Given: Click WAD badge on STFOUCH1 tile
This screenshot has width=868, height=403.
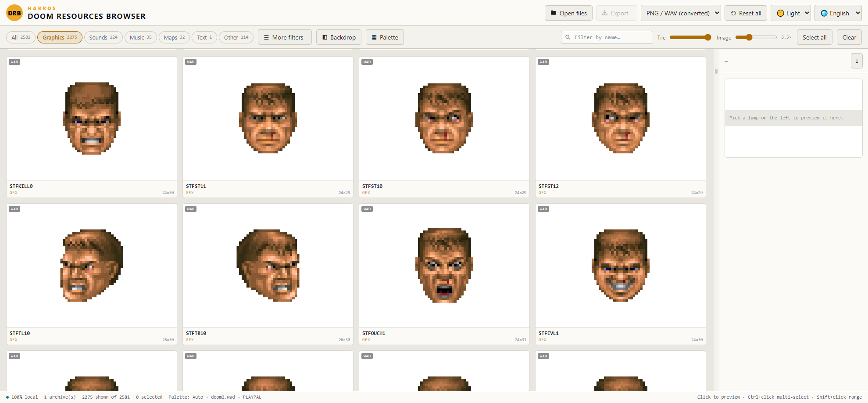Looking at the screenshot, I should click(x=367, y=209).
